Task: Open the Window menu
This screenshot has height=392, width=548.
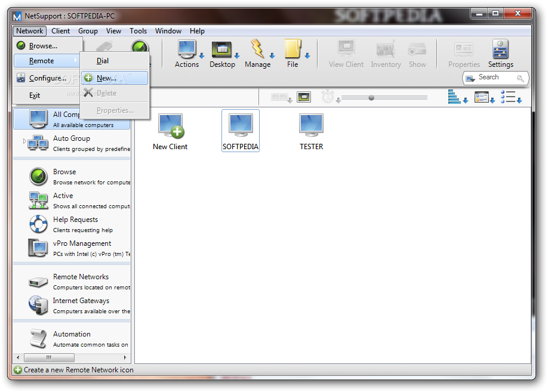Action: 168,31
